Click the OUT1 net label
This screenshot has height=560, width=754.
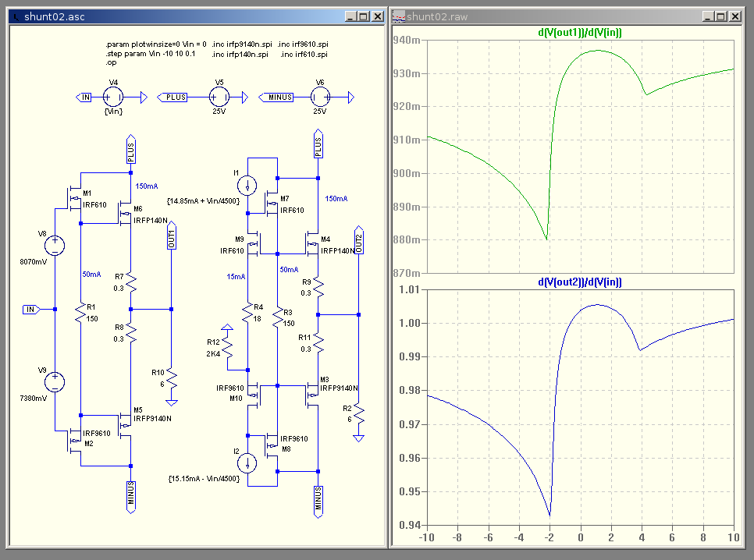pos(171,238)
